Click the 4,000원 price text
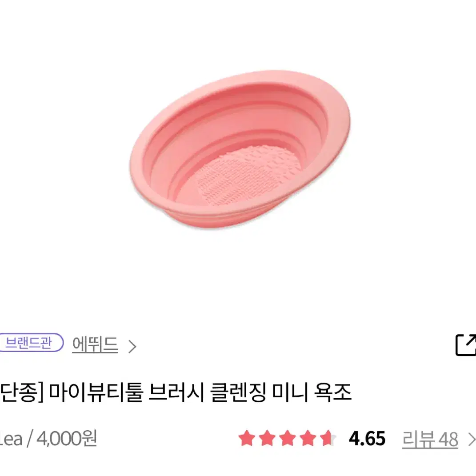Image resolution: width=476 pixels, height=476 pixels. coord(67,438)
